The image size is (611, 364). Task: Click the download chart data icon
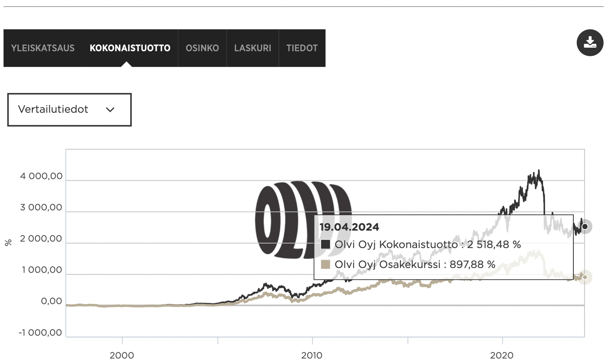pos(590,43)
